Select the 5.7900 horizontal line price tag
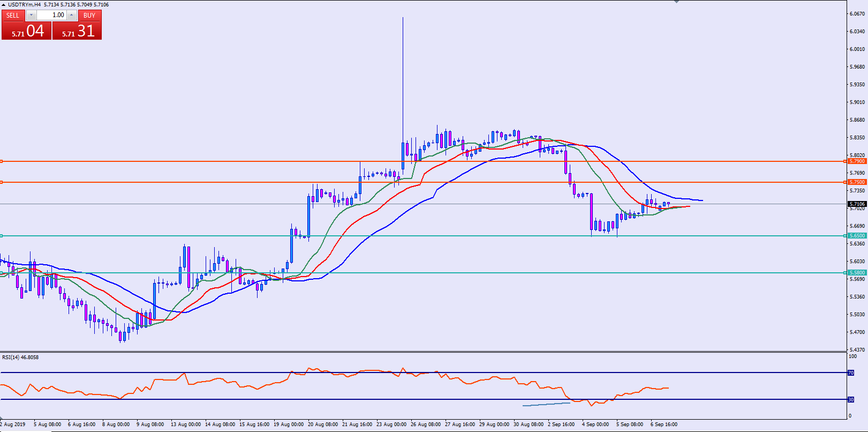The width and height of the screenshot is (868, 432). point(857,161)
